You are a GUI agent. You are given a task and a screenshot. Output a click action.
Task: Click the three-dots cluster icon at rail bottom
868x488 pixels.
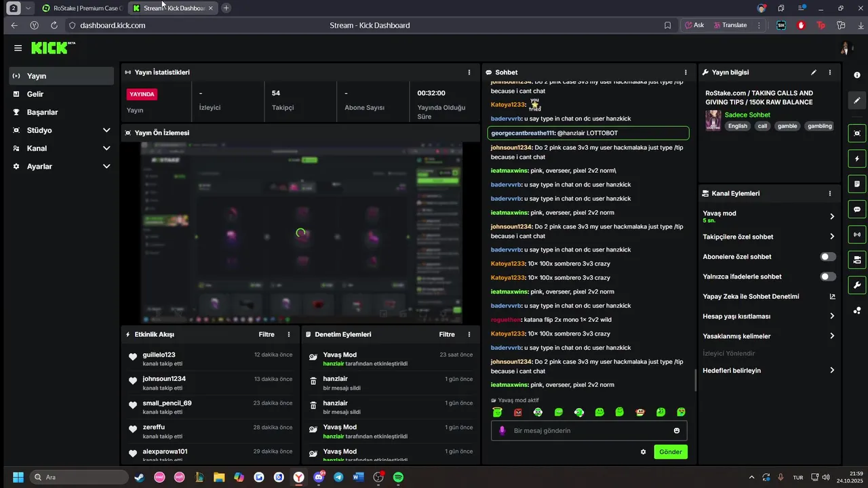tap(857, 310)
